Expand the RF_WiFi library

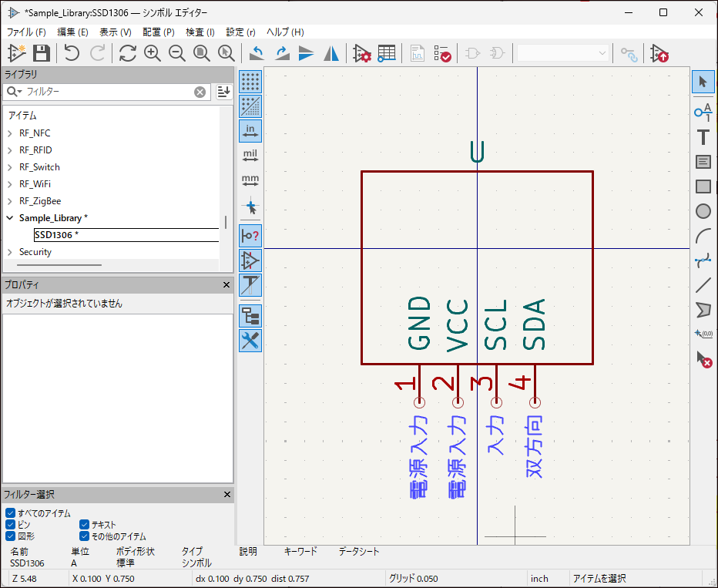tap(10, 184)
